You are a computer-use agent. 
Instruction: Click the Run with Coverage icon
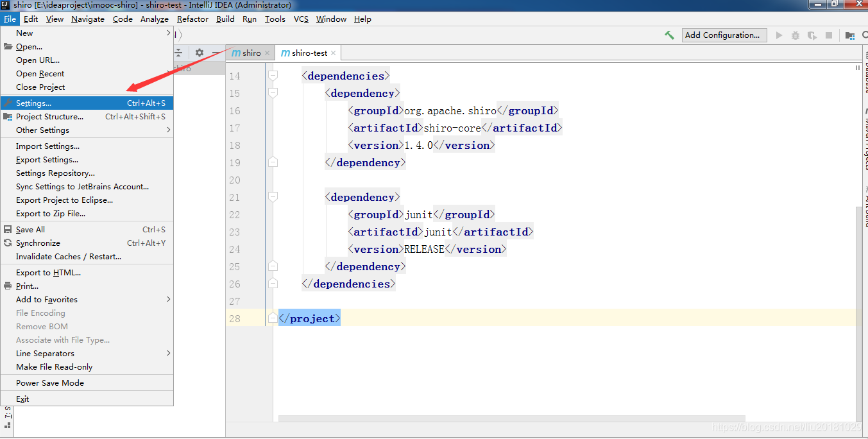[x=812, y=35]
